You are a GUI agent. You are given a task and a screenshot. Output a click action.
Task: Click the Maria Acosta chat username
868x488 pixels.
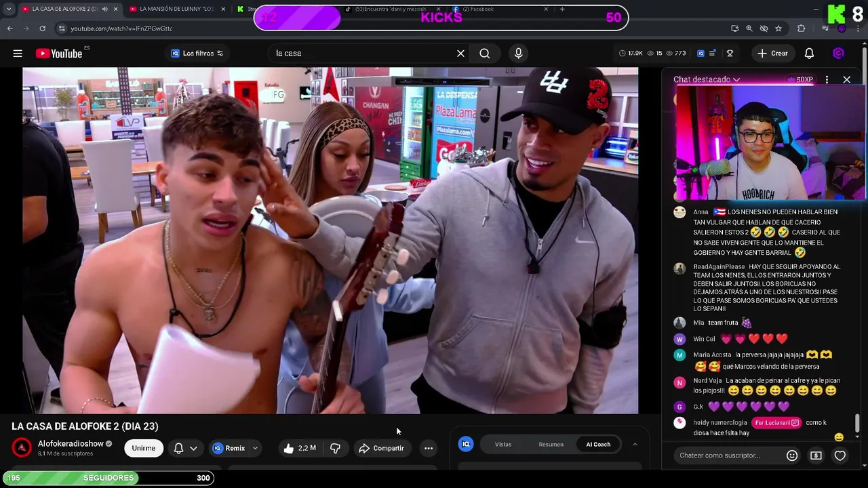coord(712,355)
